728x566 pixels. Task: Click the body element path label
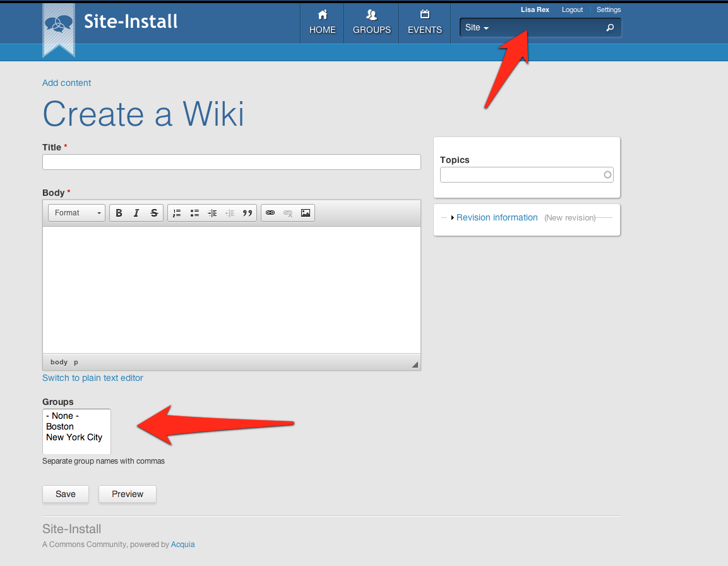tap(59, 362)
